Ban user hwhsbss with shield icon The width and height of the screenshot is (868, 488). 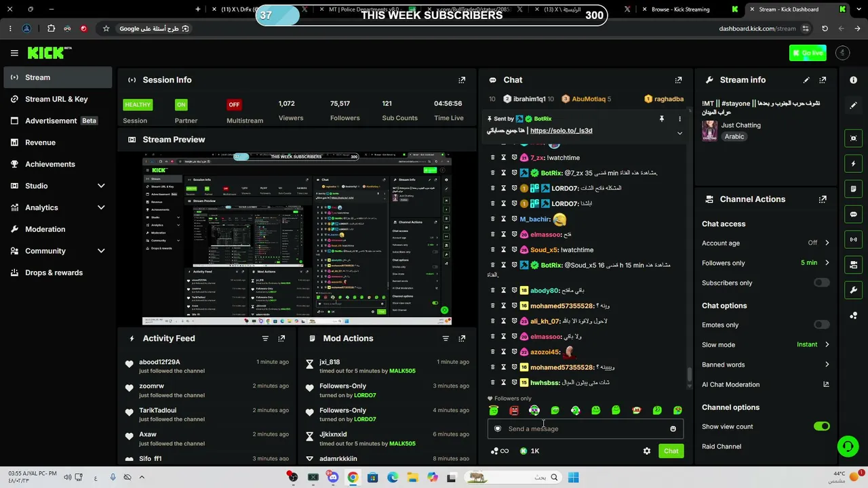pyautogui.click(x=514, y=382)
